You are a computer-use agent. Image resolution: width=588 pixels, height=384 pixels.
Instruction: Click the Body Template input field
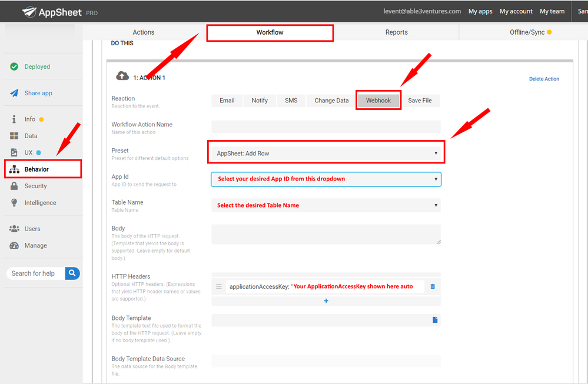[326, 320]
